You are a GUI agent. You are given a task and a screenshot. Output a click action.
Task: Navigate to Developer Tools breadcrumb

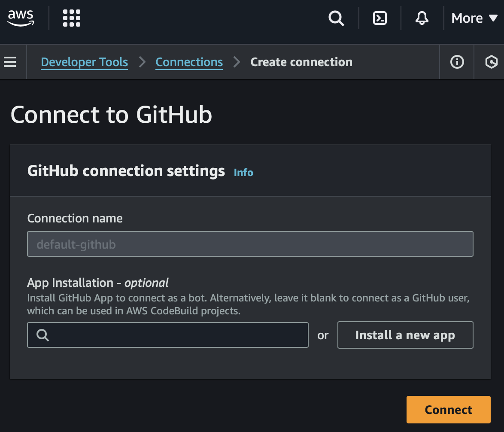coord(84,62)
